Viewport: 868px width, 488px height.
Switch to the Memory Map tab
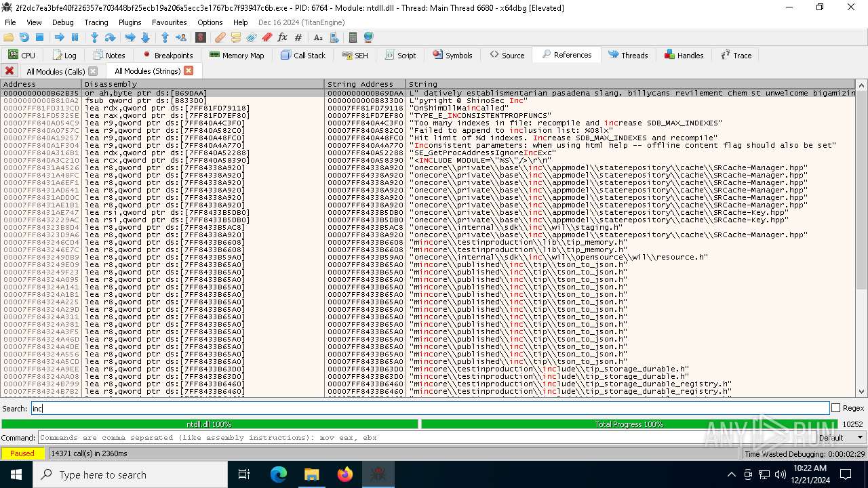237,55
